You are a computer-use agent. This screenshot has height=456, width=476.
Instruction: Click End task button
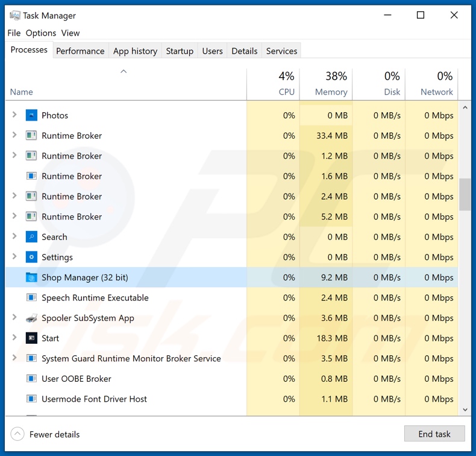(x=434, y=434)
